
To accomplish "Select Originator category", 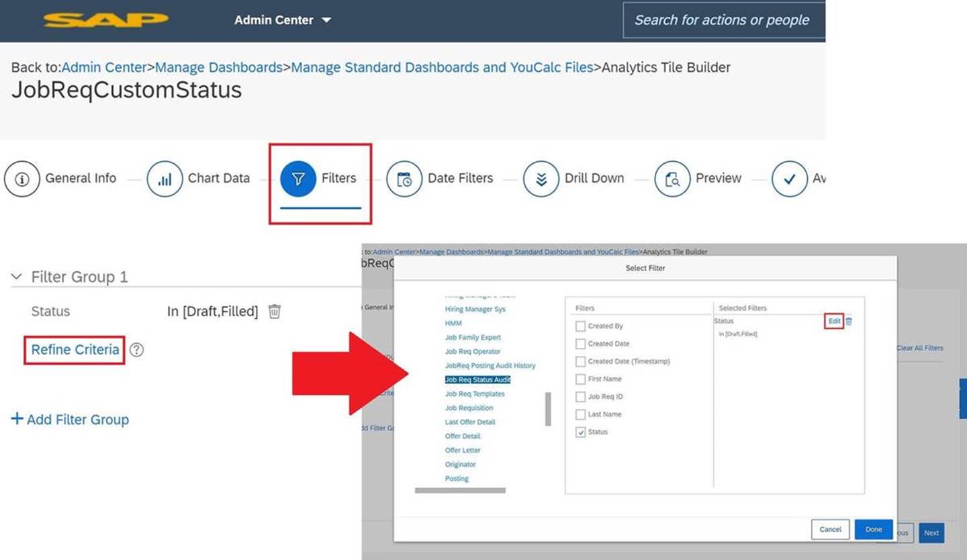I will (460, 465).
